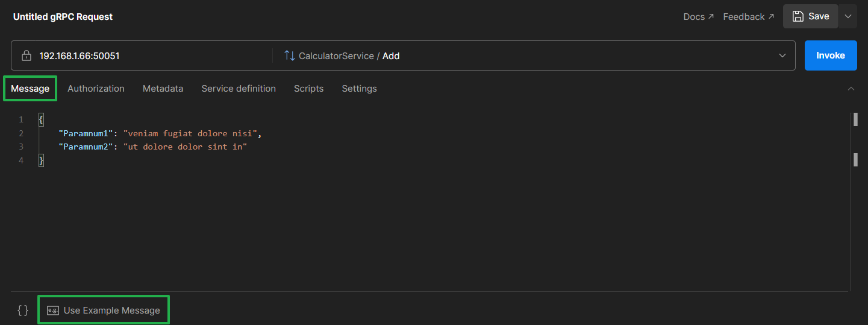Click the Paramnum1 value in the editor
This screenshot has height=325, width=868.
coord(192,133)
